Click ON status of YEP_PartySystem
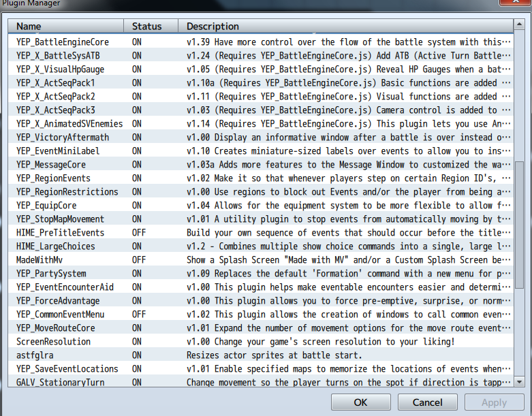 137,274
